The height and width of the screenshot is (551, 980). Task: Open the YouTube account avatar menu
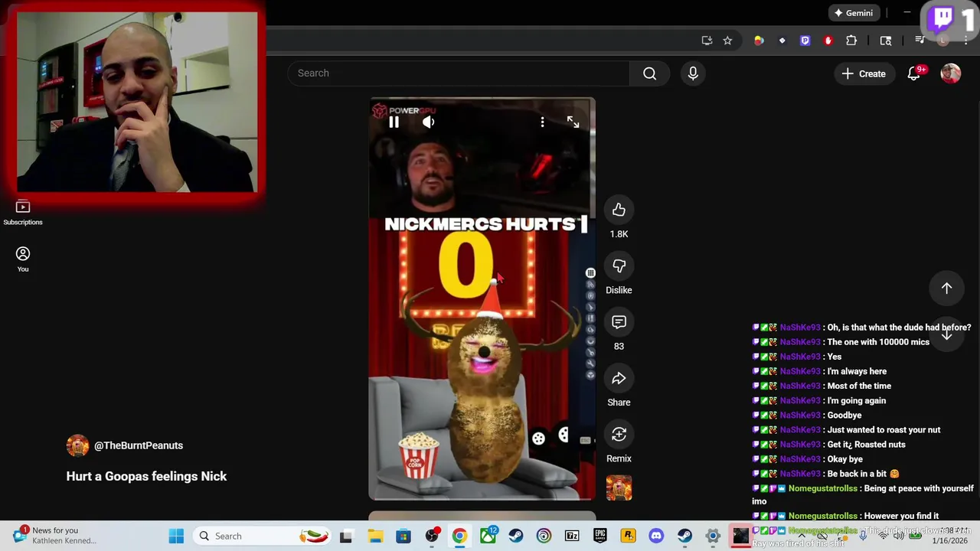tap(950, 73)
